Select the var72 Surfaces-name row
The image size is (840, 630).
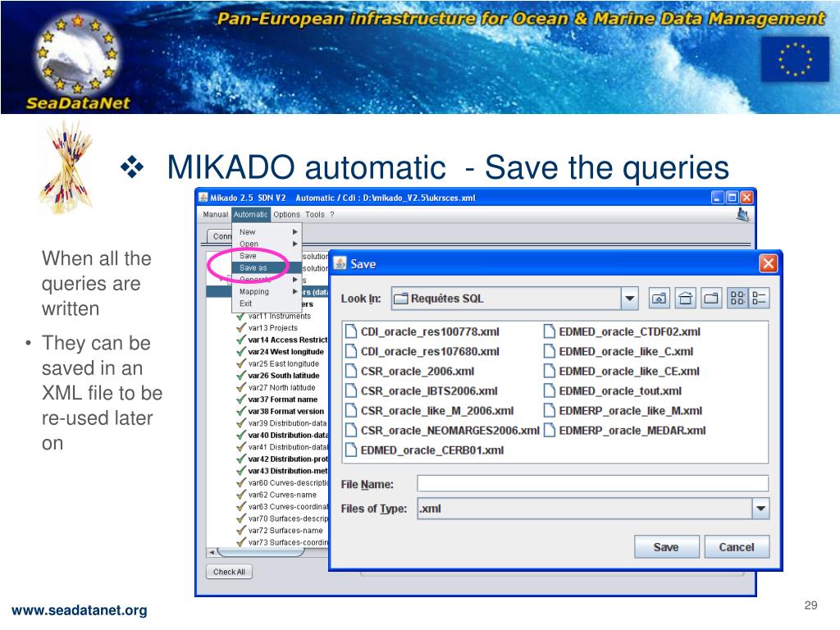tap(280, 531)
